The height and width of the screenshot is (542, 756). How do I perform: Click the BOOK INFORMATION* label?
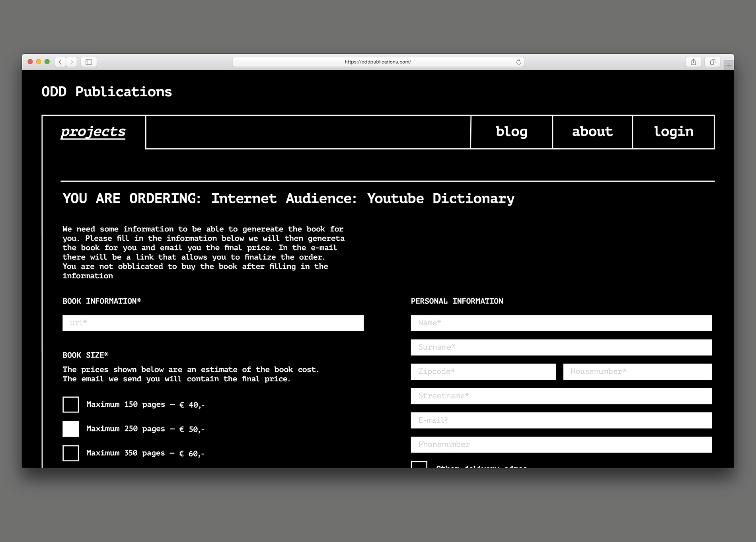[x=102, y=301]
